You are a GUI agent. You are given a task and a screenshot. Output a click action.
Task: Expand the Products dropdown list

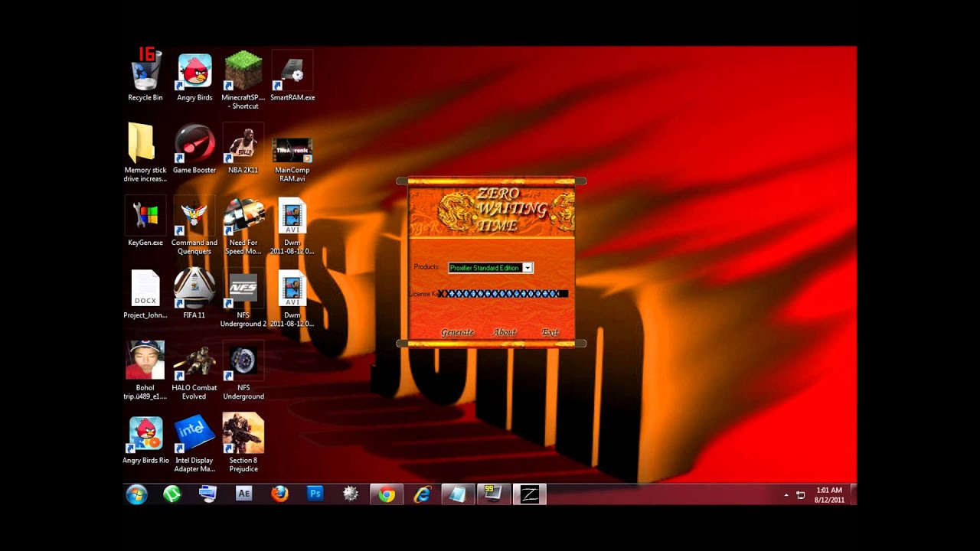pos(528,268)
